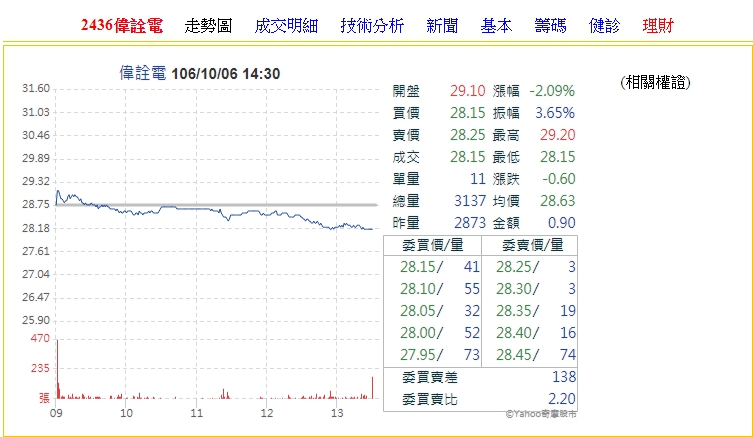Open the (相關權證) link
This screenshot has height=437, width=753.
[655, 83]
